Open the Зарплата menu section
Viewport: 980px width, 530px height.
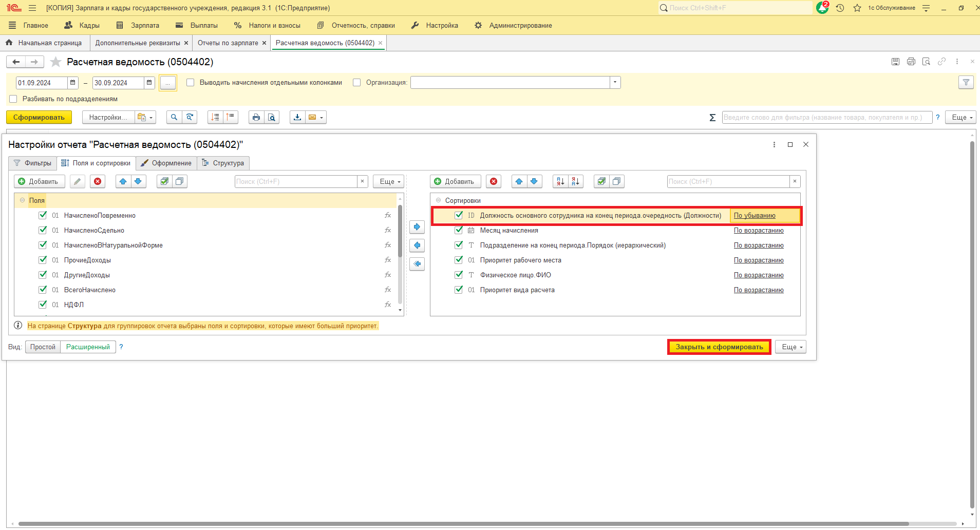tap(138, 25)
